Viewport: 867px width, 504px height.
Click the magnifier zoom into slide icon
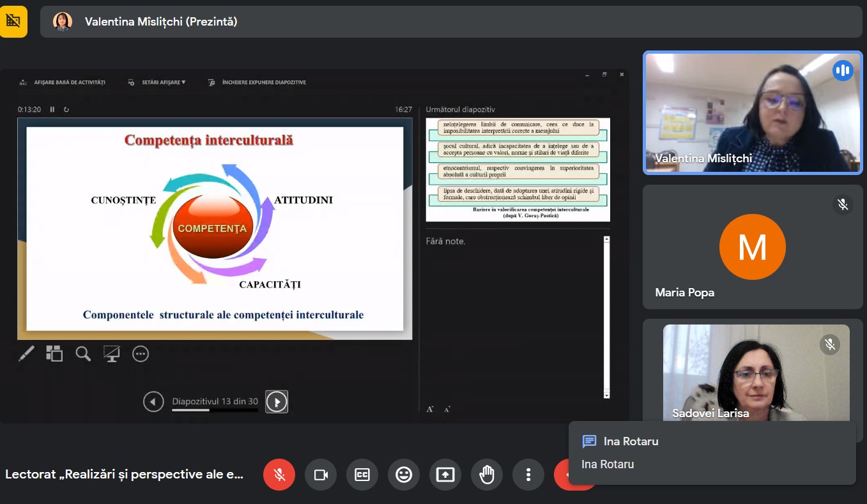[83, 353]
